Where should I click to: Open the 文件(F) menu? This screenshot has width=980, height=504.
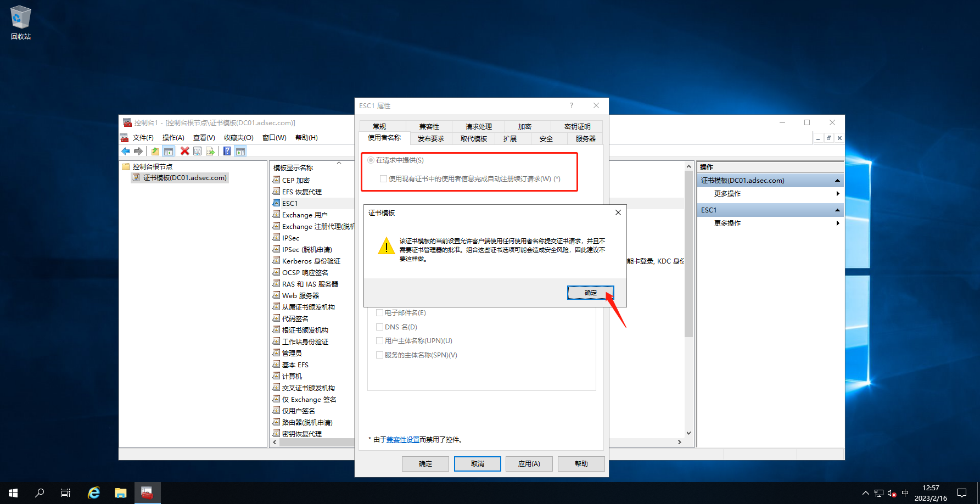click(x=143, y=138)
